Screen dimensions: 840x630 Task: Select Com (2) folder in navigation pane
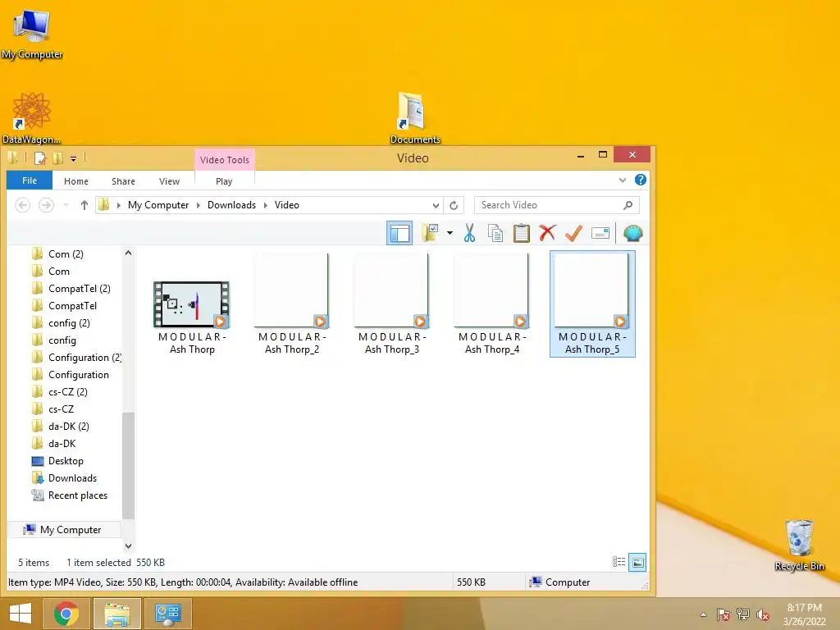[x=66, y=254]
